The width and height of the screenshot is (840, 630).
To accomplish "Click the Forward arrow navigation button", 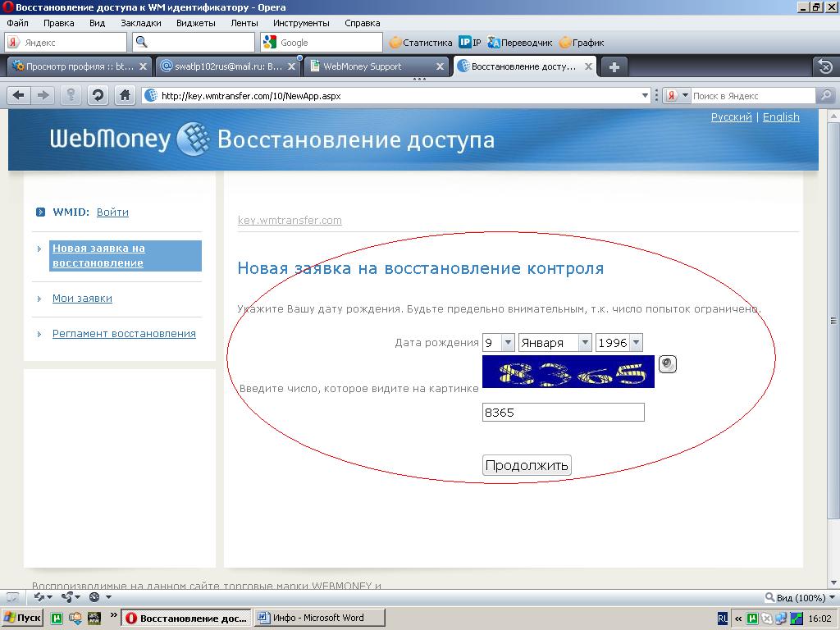I will coord(43,96).
